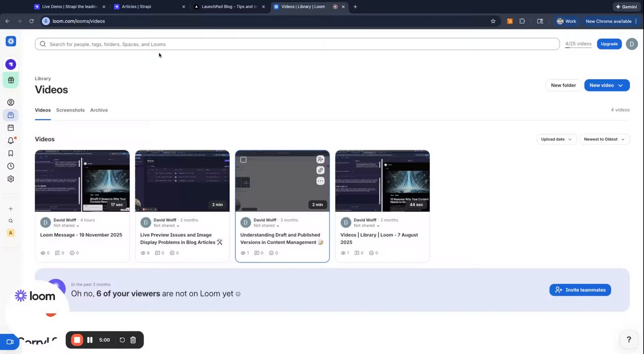Click the plus icon in the sidebar
This screenshot has height=354, width=644.
[x=11, y=209]
